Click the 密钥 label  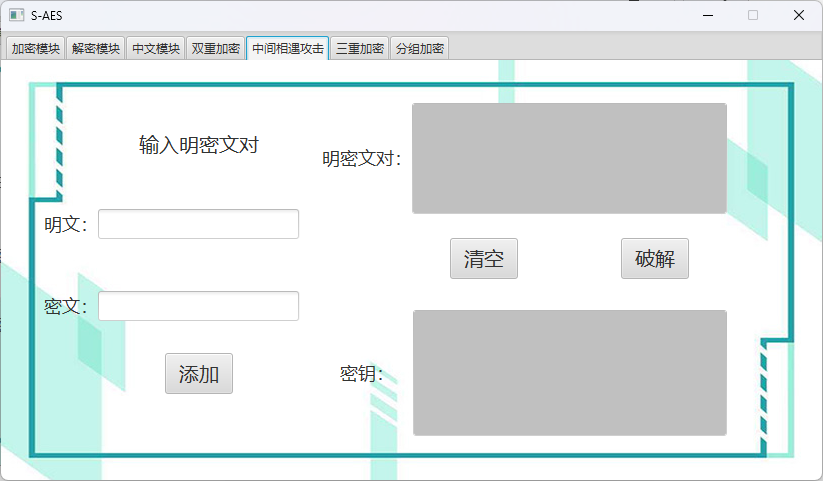361,374
